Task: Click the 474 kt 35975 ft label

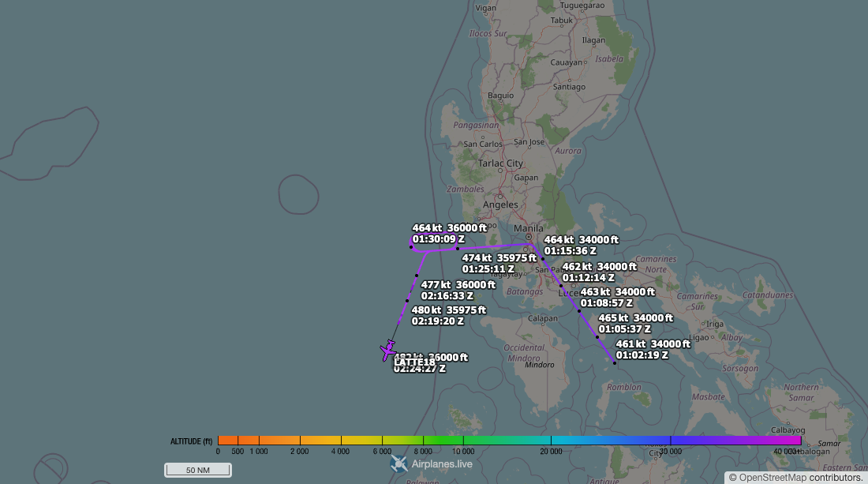Action: click(499, 258)
